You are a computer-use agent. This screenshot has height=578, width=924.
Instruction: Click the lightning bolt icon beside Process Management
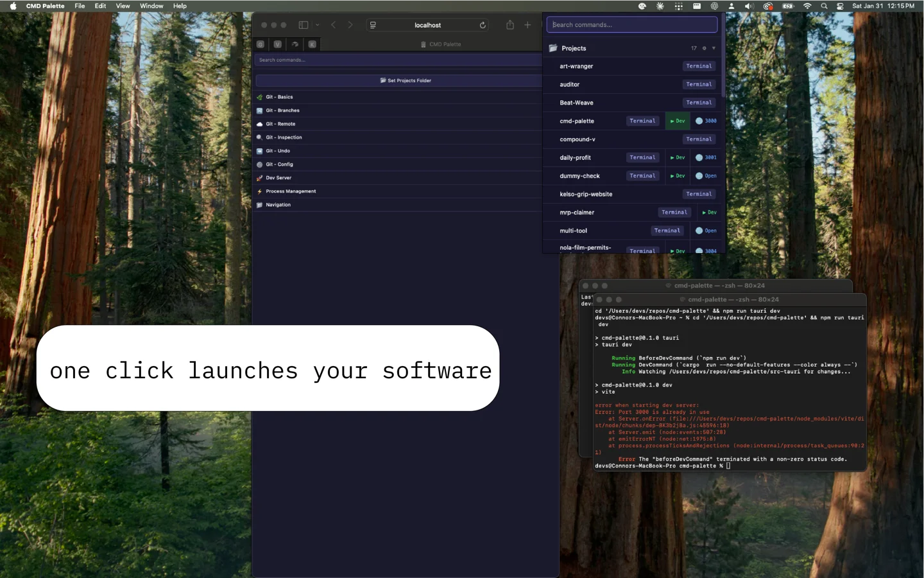tap(261, 191)
